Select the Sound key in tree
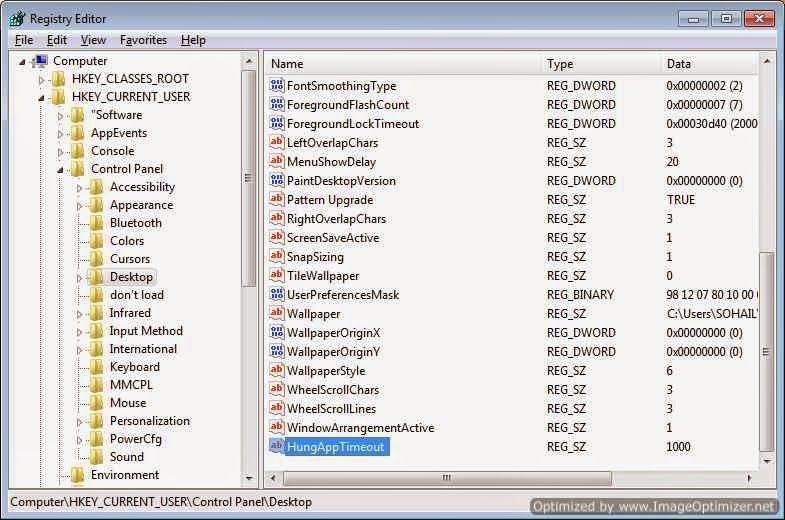The width and height of the screenshot is (785, 520). pos(127,457)
